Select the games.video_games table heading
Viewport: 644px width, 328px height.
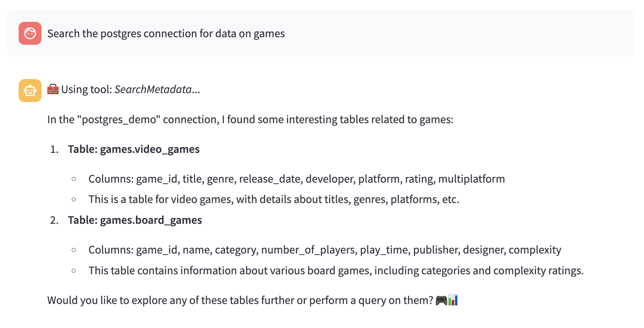(x=134, y=149)
